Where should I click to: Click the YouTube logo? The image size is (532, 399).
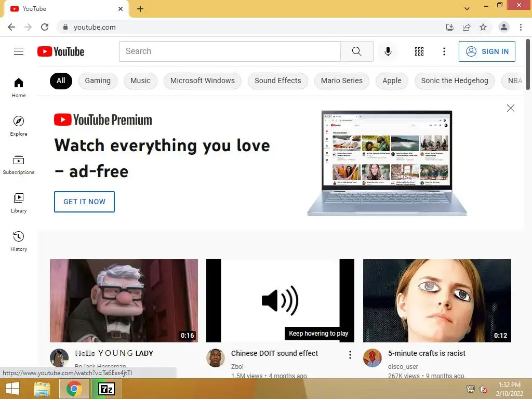point(61,51)
